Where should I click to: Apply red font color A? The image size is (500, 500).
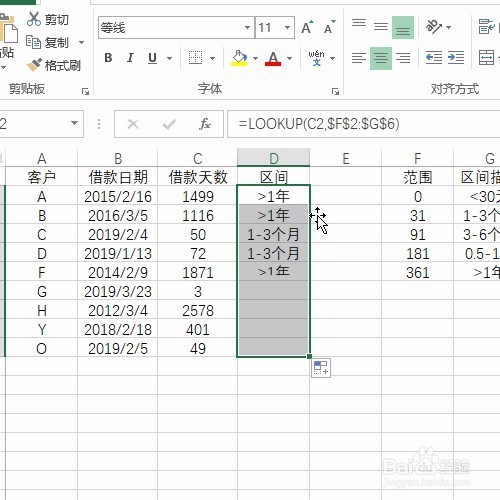[273, 58]
